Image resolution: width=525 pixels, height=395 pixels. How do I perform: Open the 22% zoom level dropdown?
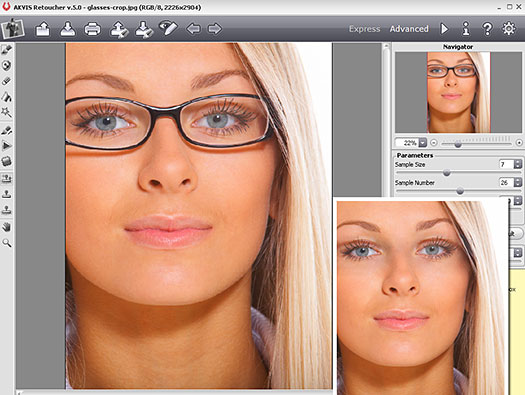tap(423, 143)
